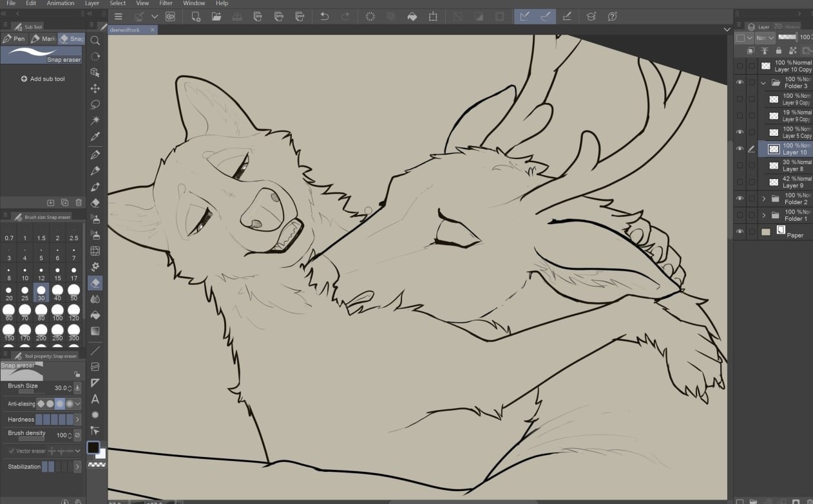Expand Folder 1 in layer panel
Viewport: 813px width, 504px height.
tap(763, 215)
